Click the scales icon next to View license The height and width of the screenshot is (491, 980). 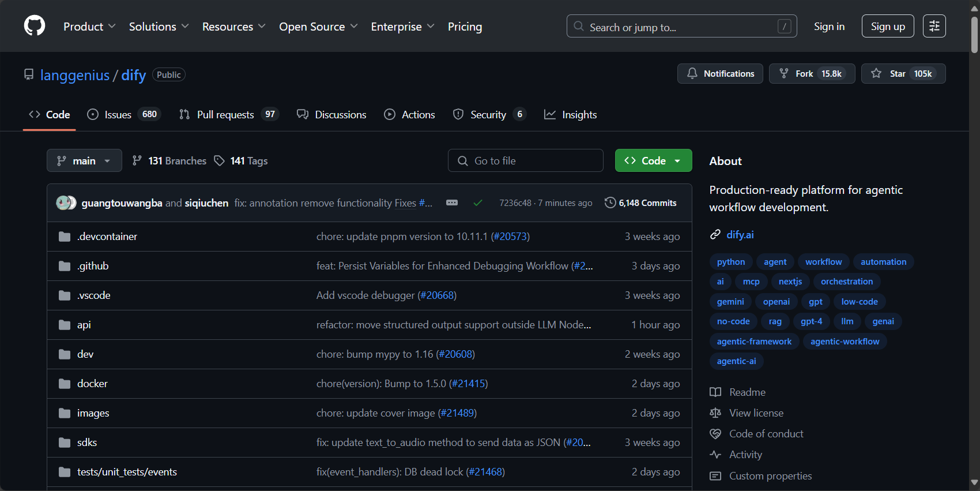[x=715, y=413]
